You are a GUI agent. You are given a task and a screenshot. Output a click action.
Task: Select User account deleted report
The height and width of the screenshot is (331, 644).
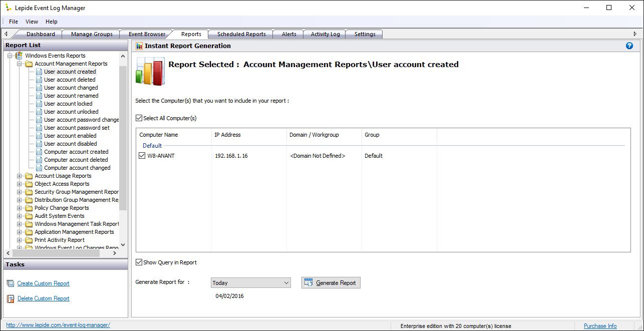[70, 80]
